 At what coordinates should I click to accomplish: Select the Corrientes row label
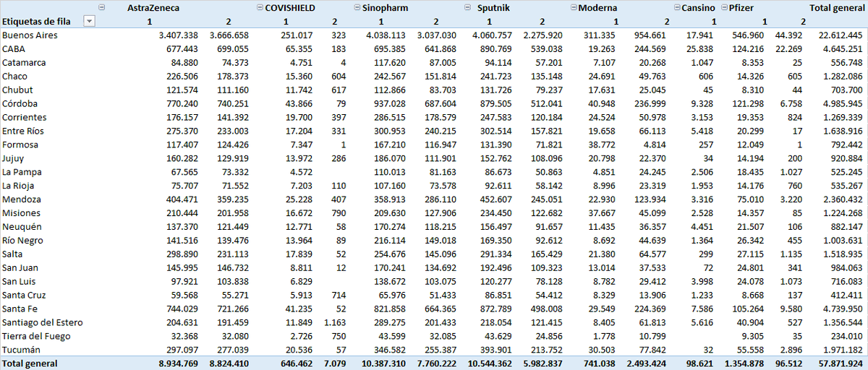pos(24,117)
